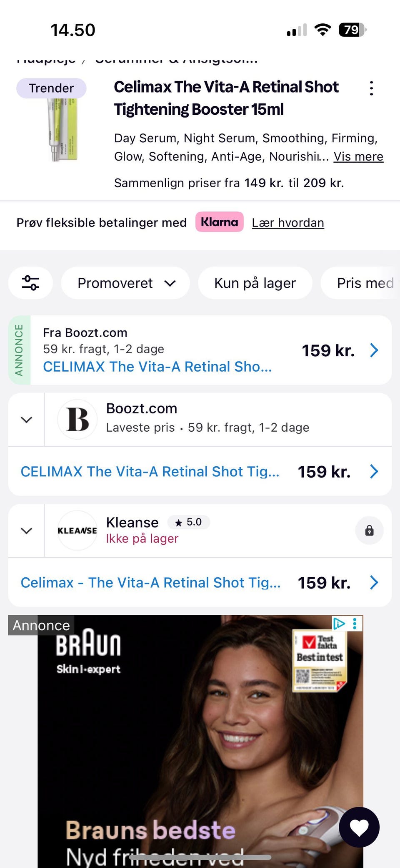Toggle the 'Kun på lager' filter

[255, 283]
